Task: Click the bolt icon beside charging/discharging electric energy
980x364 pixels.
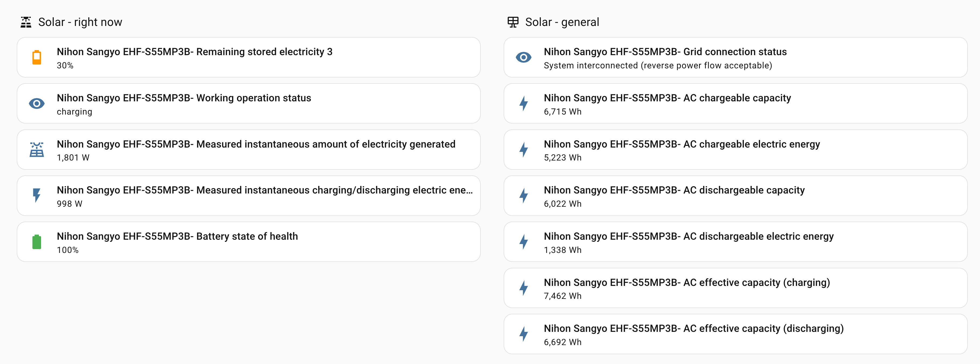Action: (x=36, y=195)
